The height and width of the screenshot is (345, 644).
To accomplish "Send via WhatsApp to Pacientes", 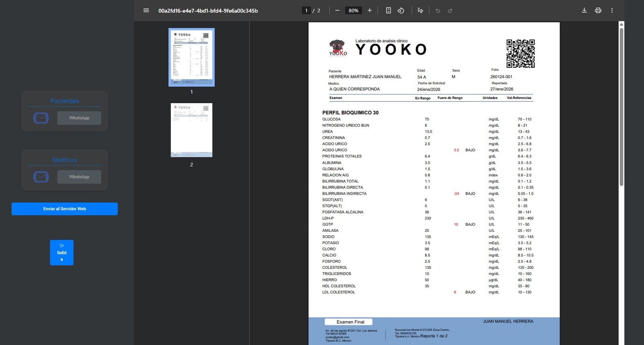I will pos(79,118).
